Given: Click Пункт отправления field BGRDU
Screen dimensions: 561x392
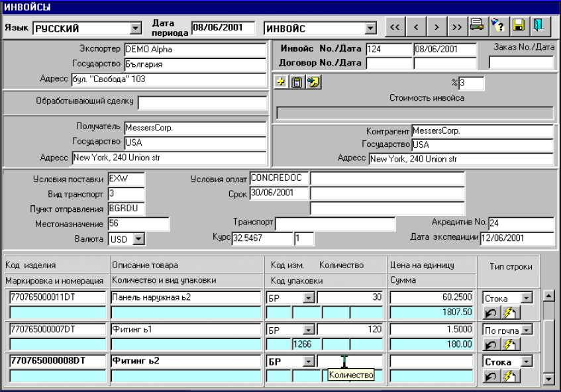Looking at the screenshot, I should click(x=127, y=209).
